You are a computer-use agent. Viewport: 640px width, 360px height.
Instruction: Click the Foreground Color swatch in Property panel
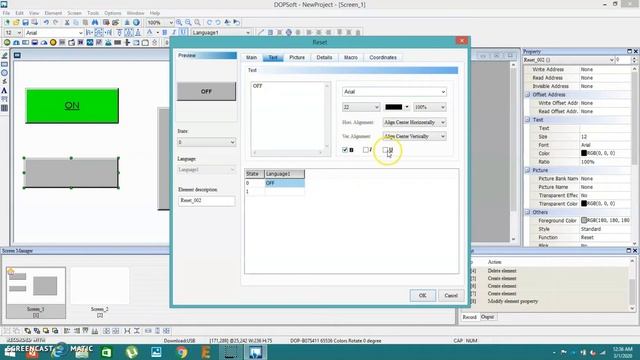pos(584,220)
